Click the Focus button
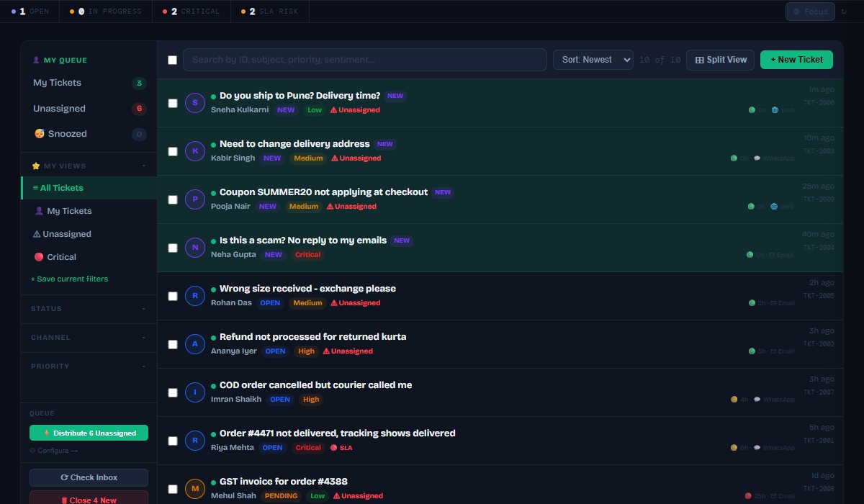 click(x=810, y=12)
